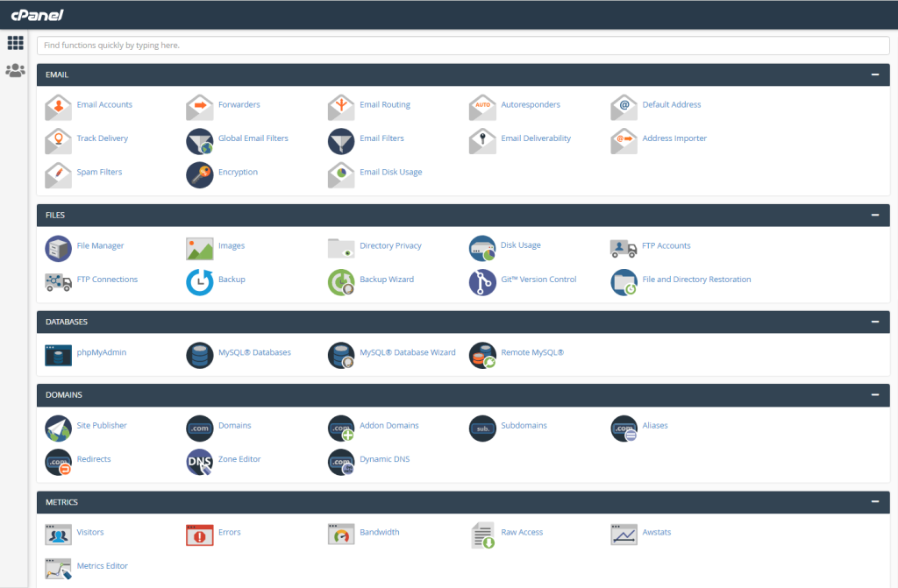Select the Git Version Control icon
The image size is (898, 588).
[x=482, y=281]
